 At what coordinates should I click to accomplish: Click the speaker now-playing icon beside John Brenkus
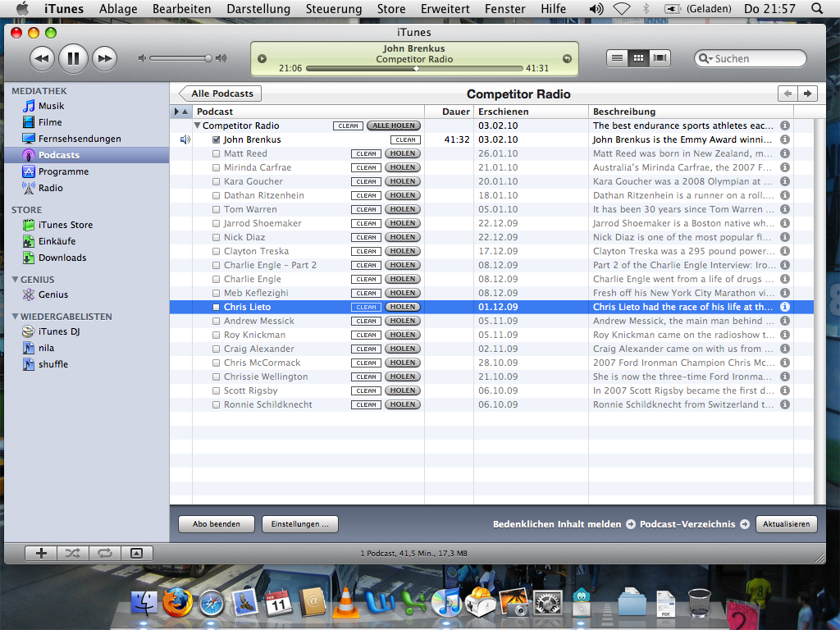click(x=185, y=139)
